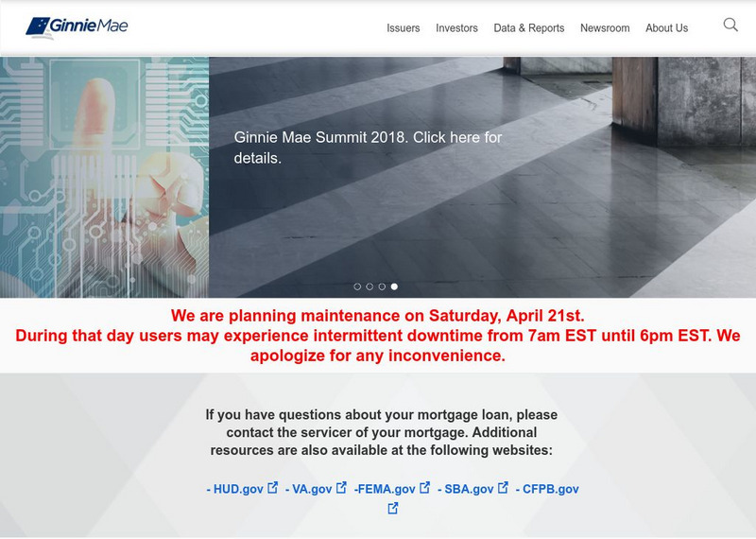The height and width of the screenshot is (539, 756).
Task: Open the search magnifier icon
Action: pyautogui.click(x=730, y=25)
